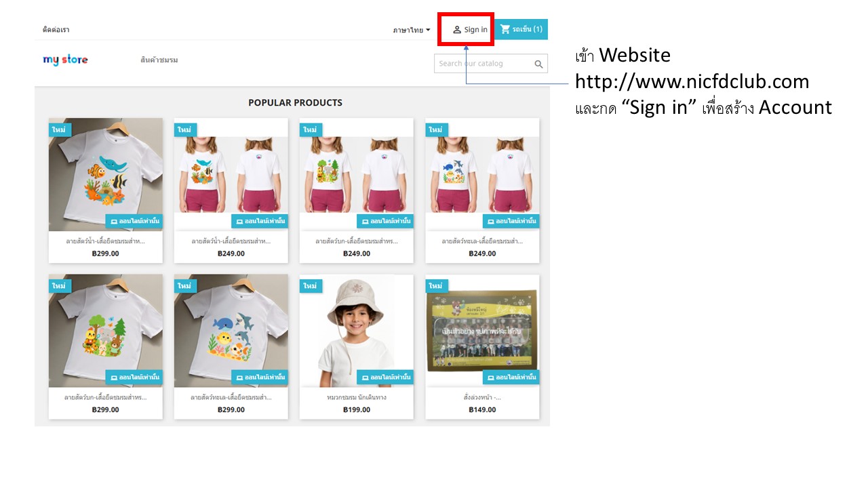This screenshot has width=868, height=488.
Task: Open the first sea animal t-shirt image
Action: [x=105, y=173]
